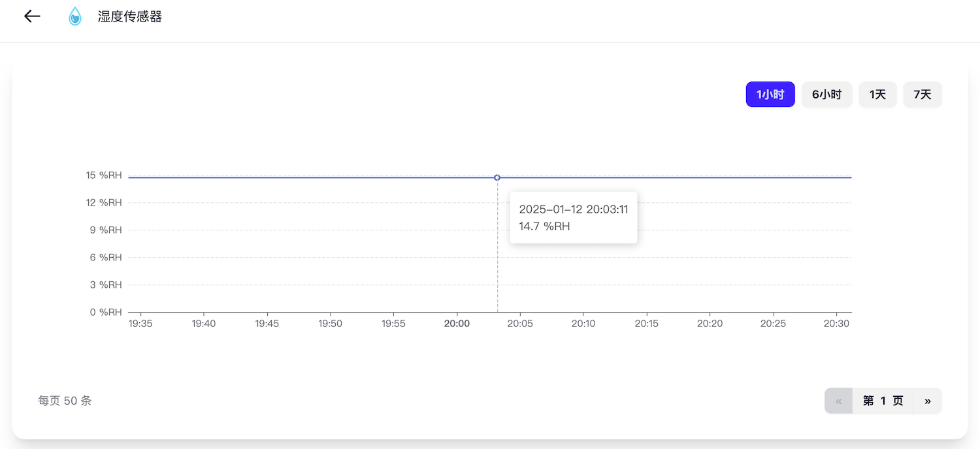Enable the 1天 time range view
Image resolution: width=980 pixels, height=449 pixels.
[877, 94]
